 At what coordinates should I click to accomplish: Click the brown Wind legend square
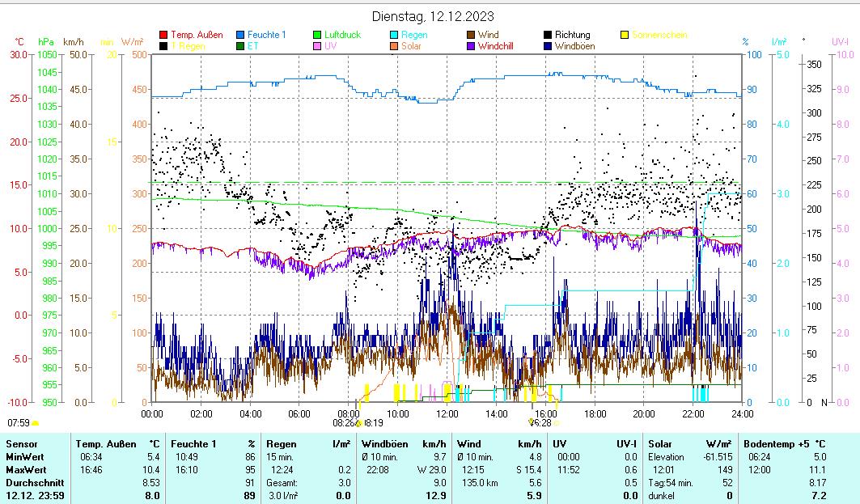pos(471,35)
